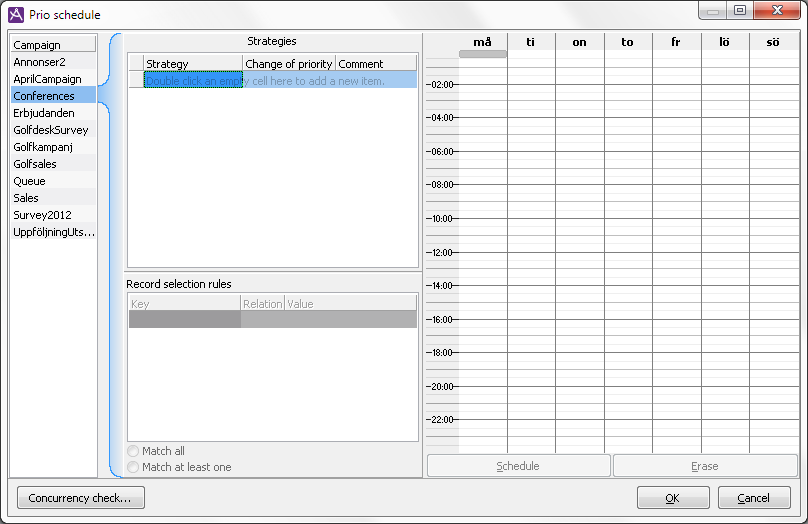Select the Annonser2 campaign
Image resolution: width=808 pixels, height=524 pixels.
click(40, 62)
